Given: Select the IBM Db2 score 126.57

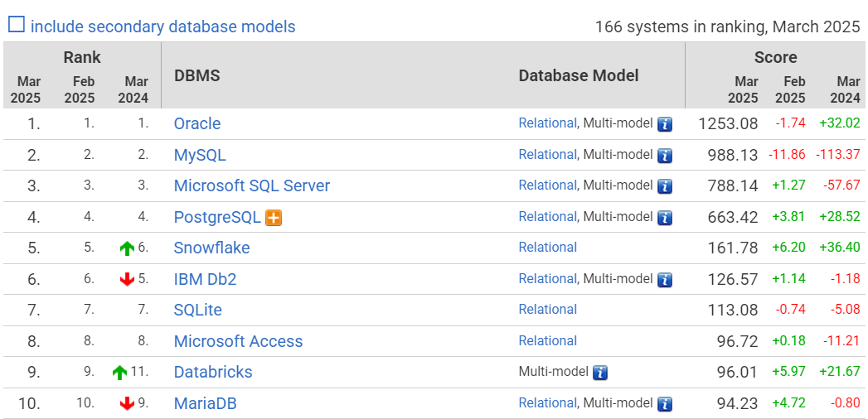Looking at the screenshot, I should tap(733, 280).
